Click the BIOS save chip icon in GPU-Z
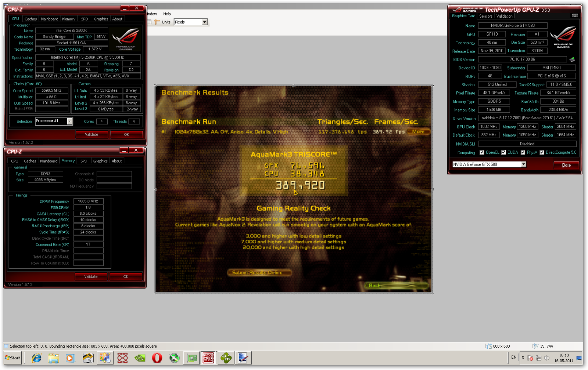 click(572, 59)
